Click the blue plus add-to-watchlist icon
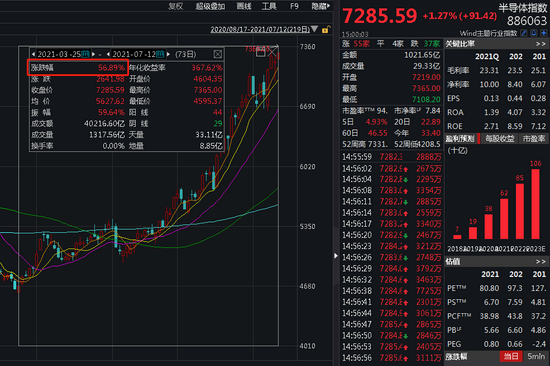 click(x=544, y=33)
